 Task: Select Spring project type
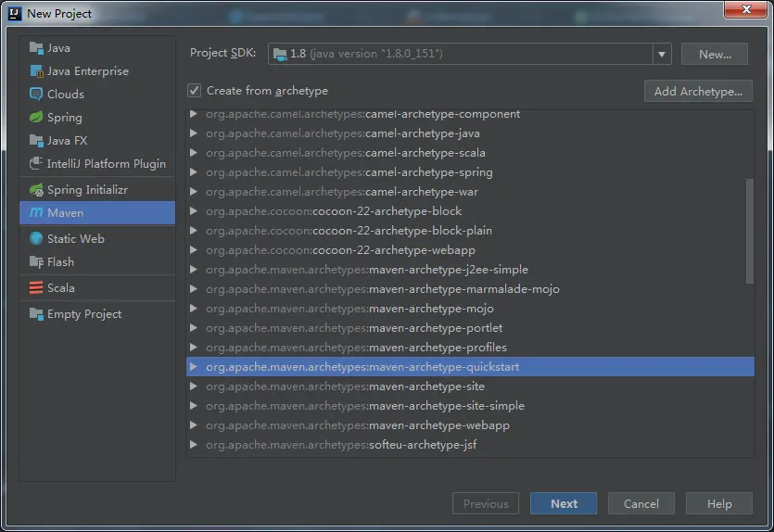click(97, 117)
